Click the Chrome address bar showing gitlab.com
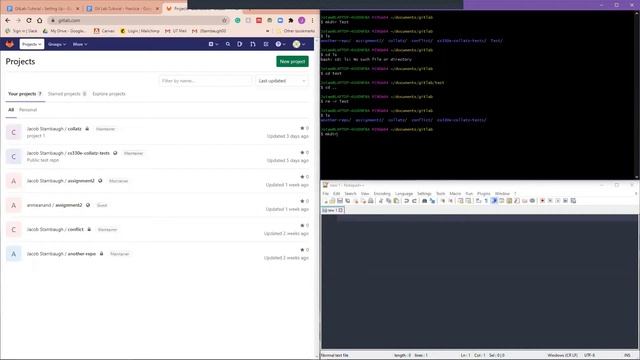 coord(138,20)
